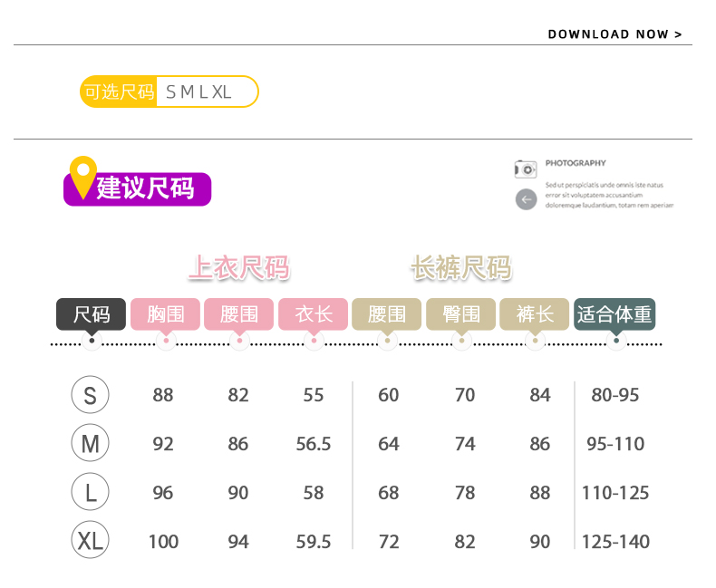Image resolution: width=716 pixels, height=588 pixels.
Task: Select the dark 尺码 column header
Action: point(92,314)
